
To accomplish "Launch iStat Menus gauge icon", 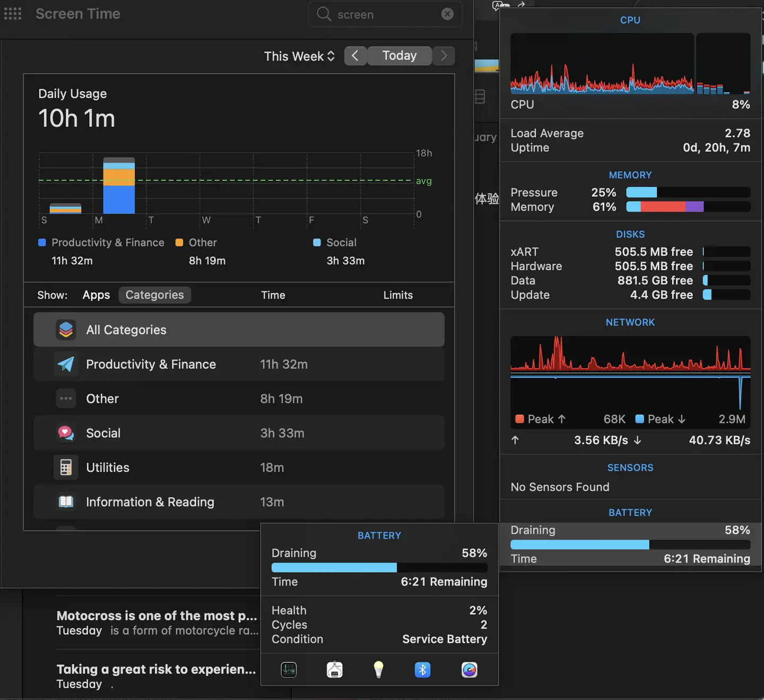I will 470,670.
